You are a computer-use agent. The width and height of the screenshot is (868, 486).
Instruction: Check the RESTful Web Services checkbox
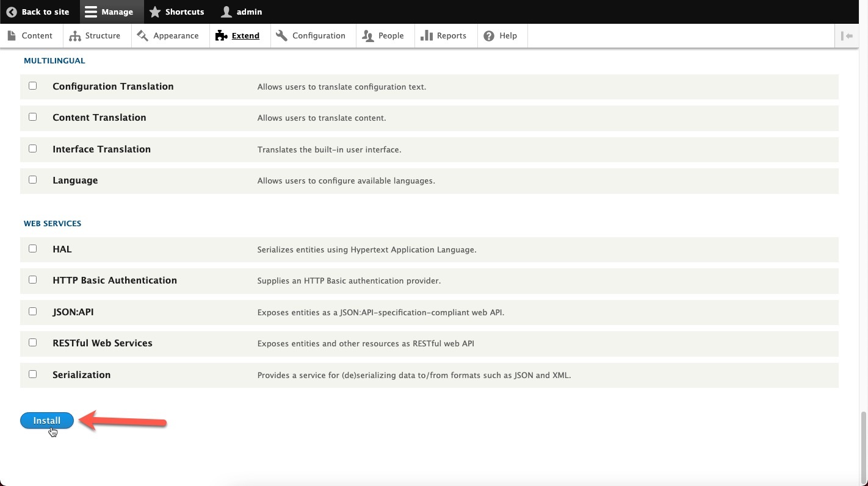pyautogui.click(x=33, y=342)
